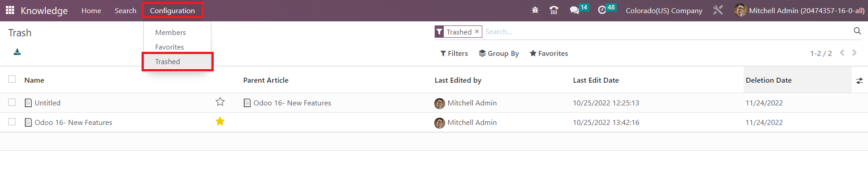Click the debug bug icon
The height and width of the screenshot is (169, 868).
[535, 10]
